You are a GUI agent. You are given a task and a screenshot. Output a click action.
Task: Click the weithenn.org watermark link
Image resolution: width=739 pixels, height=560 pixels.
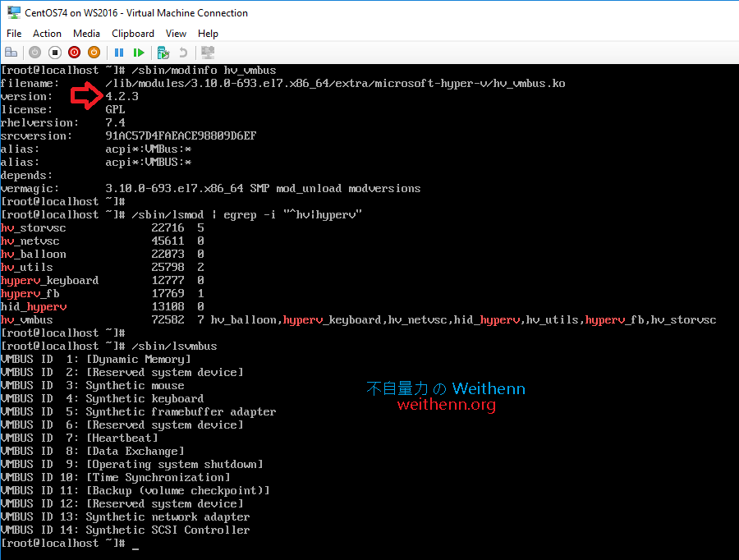pyautogui.click(x=447, y=405)
